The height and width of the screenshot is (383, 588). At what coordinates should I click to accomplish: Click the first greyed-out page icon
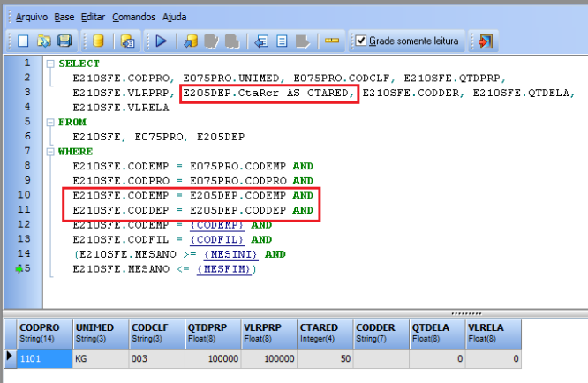click(x=211, y=41)
